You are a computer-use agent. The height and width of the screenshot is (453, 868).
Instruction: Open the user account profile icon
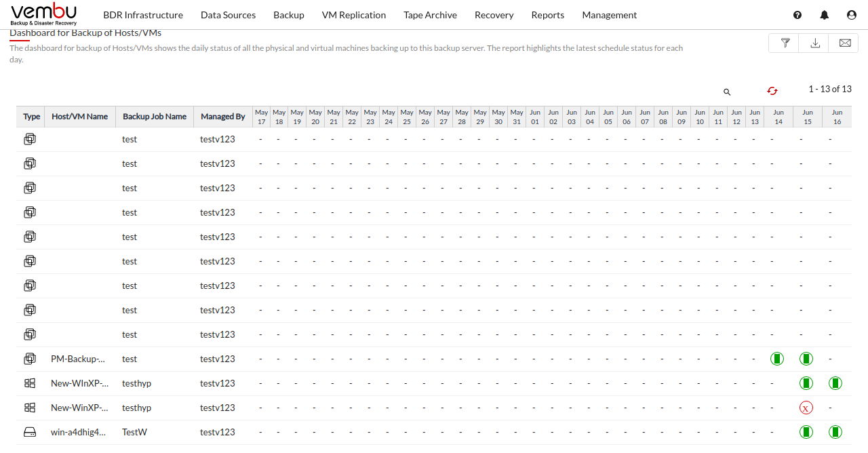point(851,15)
